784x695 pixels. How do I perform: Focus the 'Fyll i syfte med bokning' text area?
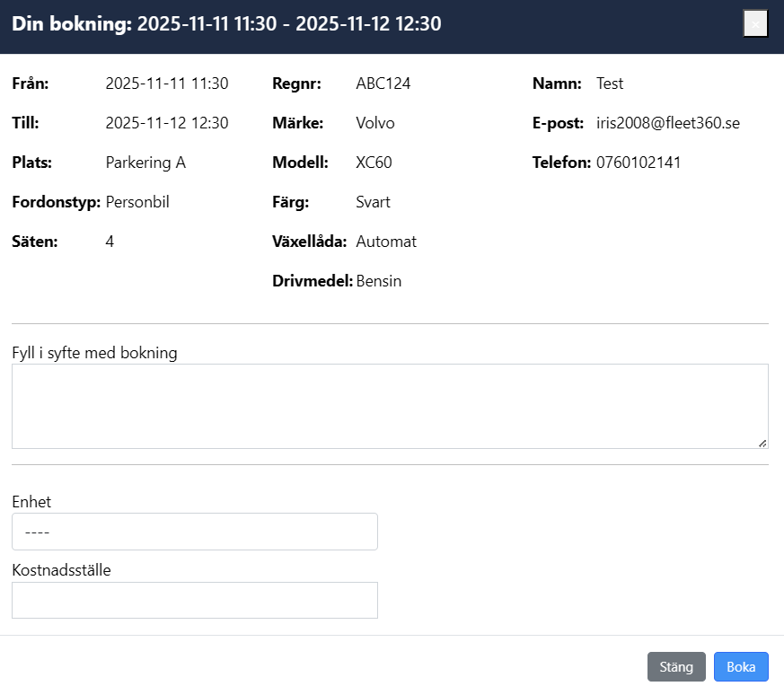pos(390,406)
